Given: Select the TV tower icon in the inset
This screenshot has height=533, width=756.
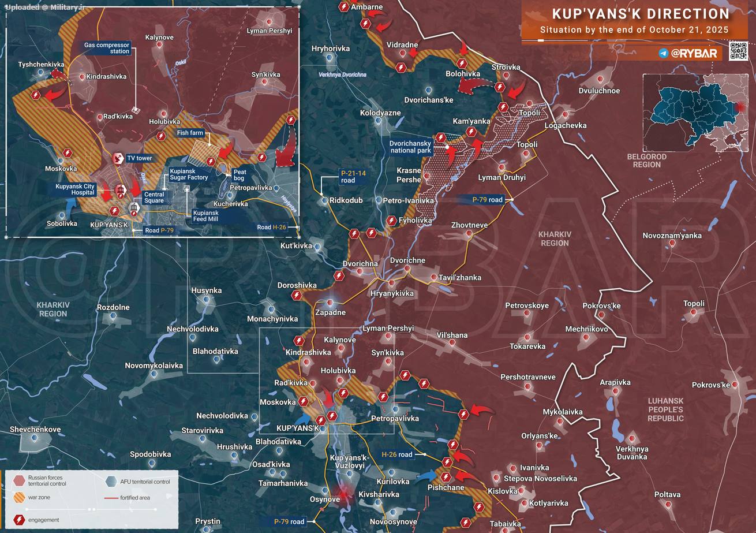Looking at the screenshot, I should 118,158.
